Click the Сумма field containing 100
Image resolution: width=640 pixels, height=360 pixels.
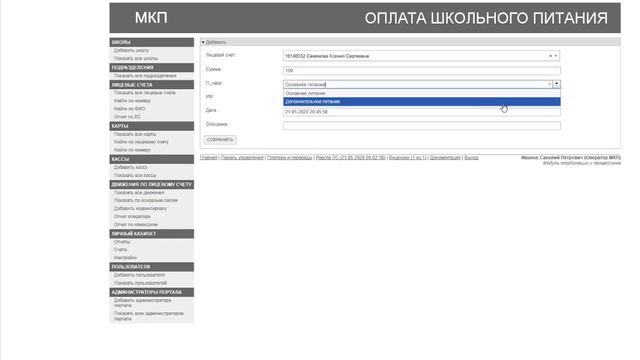[x=422, y=71]
